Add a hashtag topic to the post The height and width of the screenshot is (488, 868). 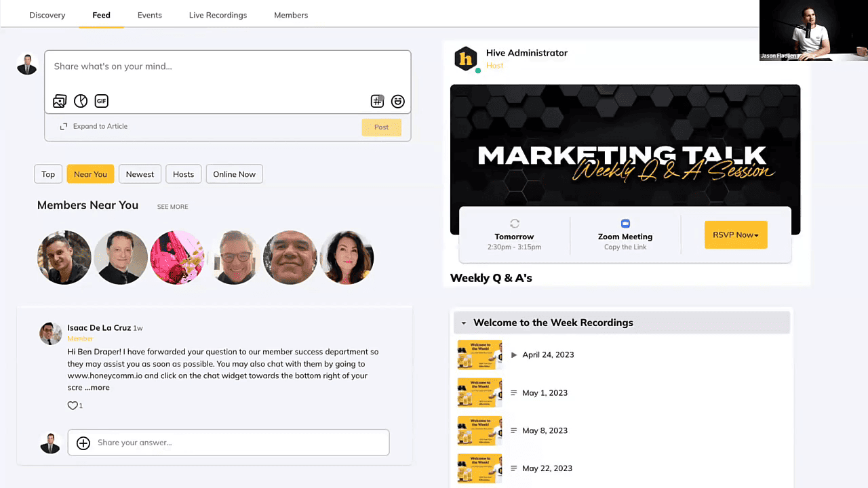click(377, 101)
